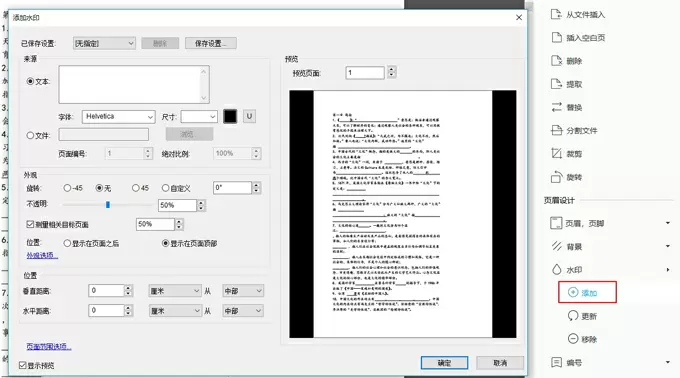Click the rotation angle field showing 0°

coord(232,188)
